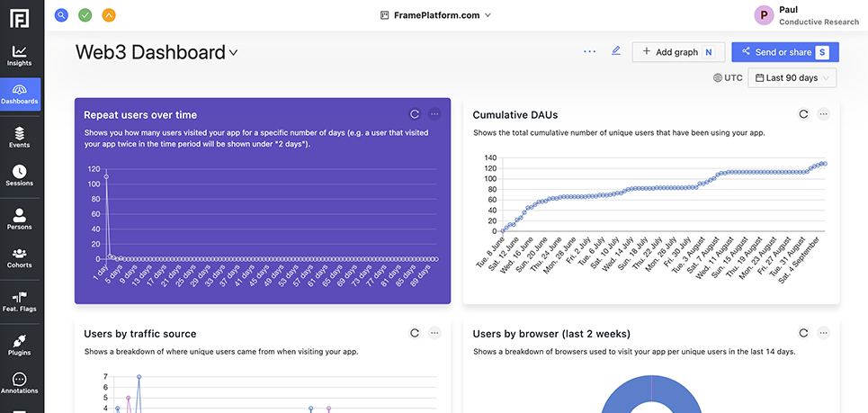Viewport: 868px width, 413px height.
Task: Click the Send or share button
Action: 785,52
